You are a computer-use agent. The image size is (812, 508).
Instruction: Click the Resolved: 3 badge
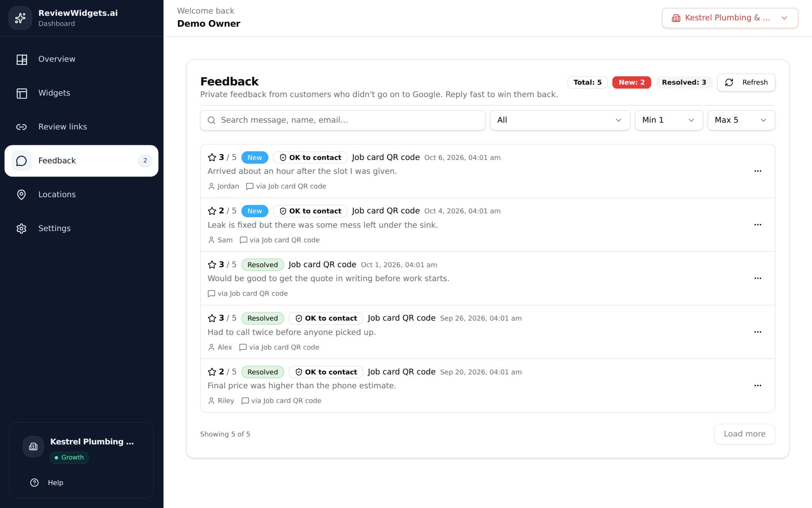(684, 82)
